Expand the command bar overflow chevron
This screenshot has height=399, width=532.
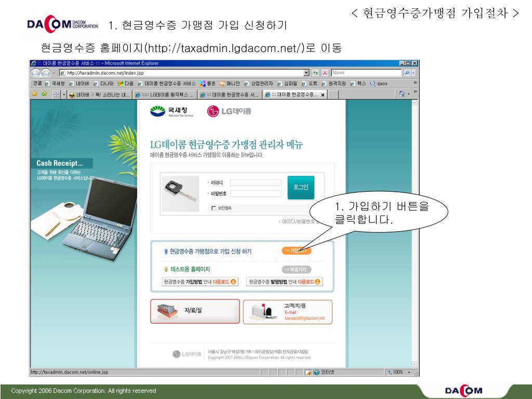[x=415, y=91]
